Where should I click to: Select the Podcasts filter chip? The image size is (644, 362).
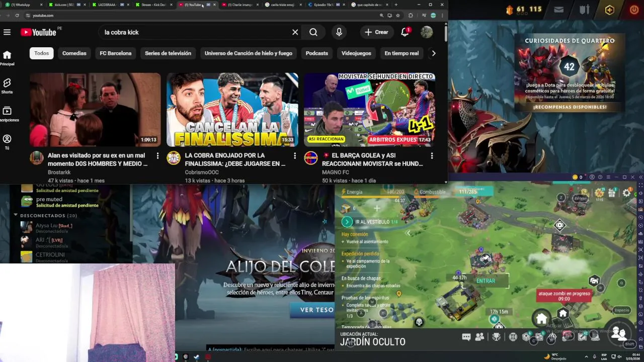point(317,53)
